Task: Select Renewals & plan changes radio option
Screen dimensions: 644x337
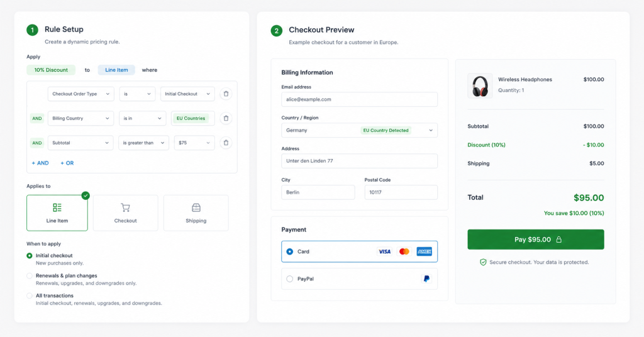Action: tap(30, 276)
